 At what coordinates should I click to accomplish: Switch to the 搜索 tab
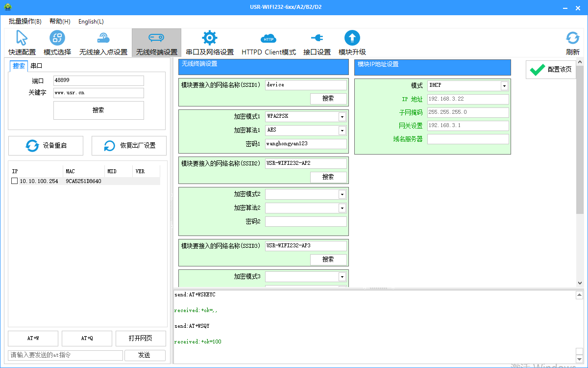point(19,66)
